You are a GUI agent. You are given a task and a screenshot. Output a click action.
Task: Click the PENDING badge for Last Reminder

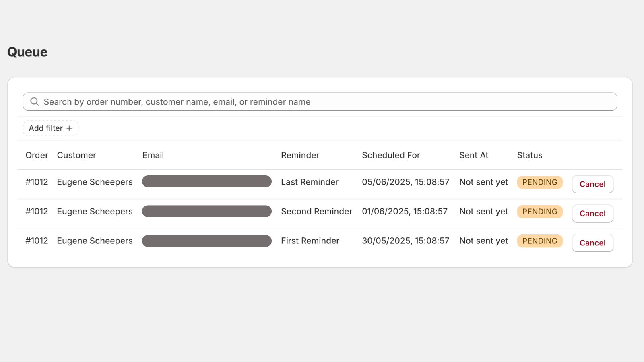539,182
